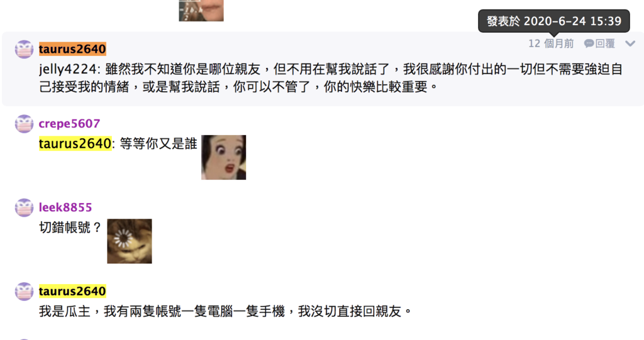This screenshot has height=340, width=644.
Task: Click the partial sticker image at the top
Action: (x=201, y=10)
